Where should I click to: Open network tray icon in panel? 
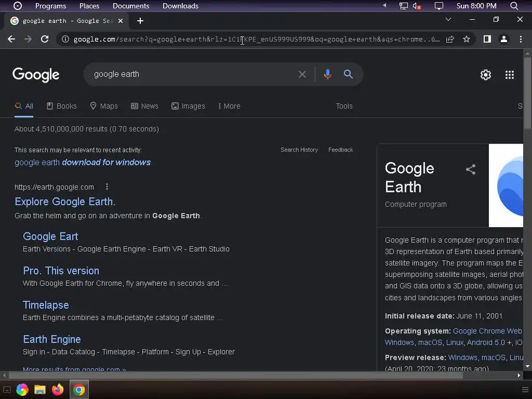(403, 6)
